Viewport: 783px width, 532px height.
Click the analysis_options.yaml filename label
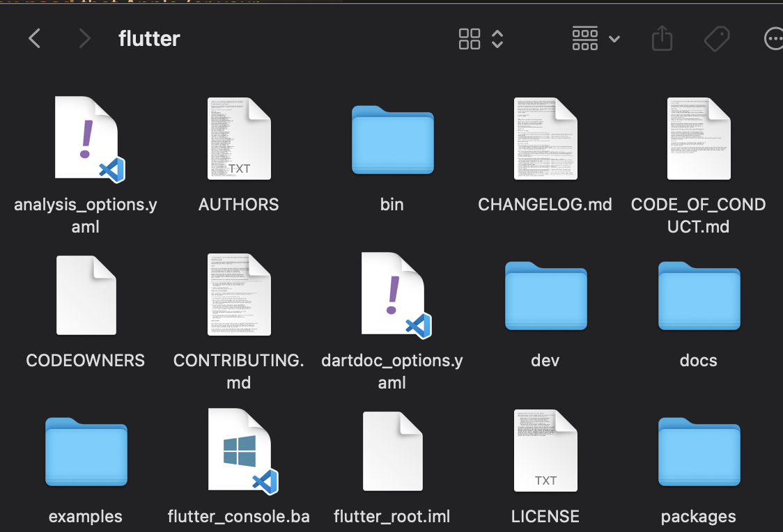point(86,216)
